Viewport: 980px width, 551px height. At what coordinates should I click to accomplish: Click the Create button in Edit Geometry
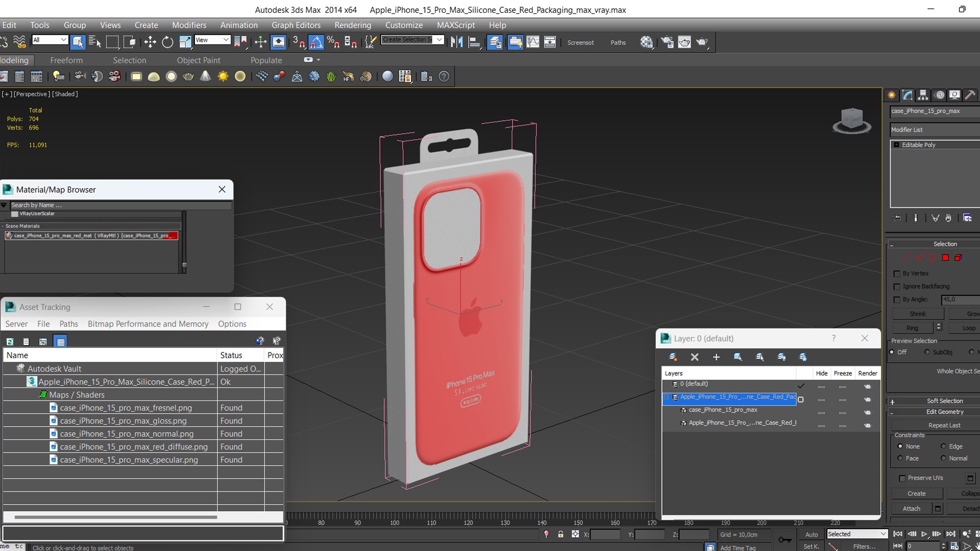click(917, 493)
